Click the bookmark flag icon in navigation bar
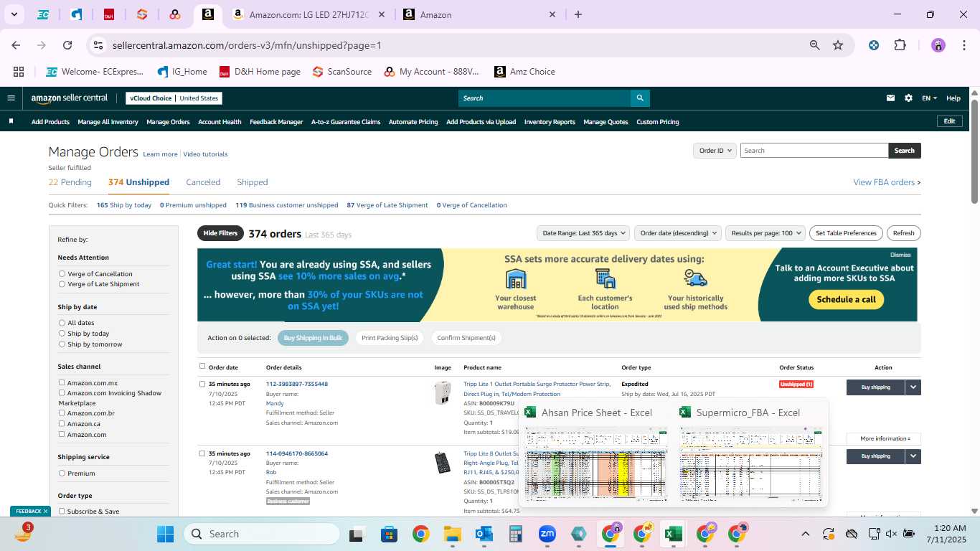Image resolution: width=980 pixels, height=551 pixels. click(x=11, y=121)
